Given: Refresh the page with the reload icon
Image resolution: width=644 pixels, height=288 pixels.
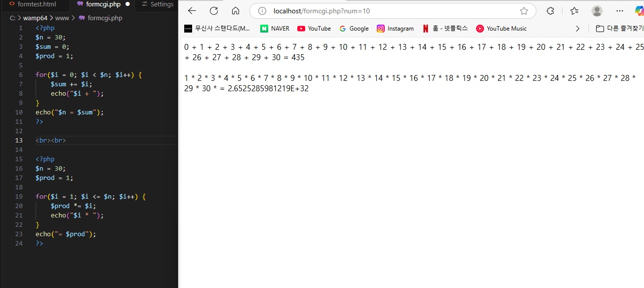Looking at the screenshot, I should 214,10.
